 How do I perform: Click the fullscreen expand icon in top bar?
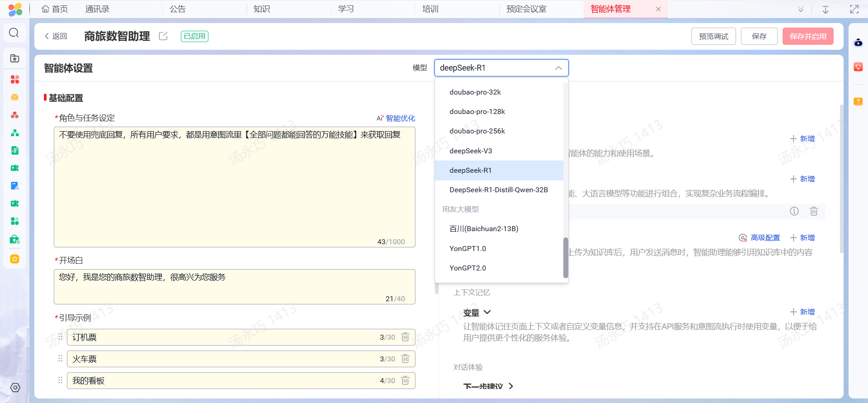tap(854, 9)
